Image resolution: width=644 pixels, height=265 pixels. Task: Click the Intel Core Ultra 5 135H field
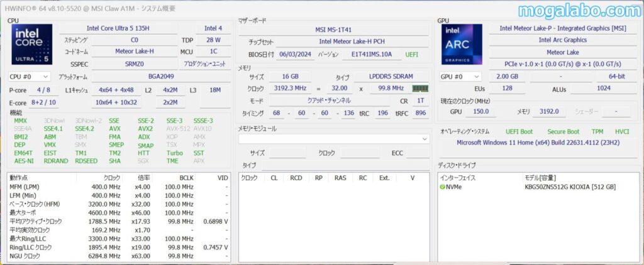point(118,28)
